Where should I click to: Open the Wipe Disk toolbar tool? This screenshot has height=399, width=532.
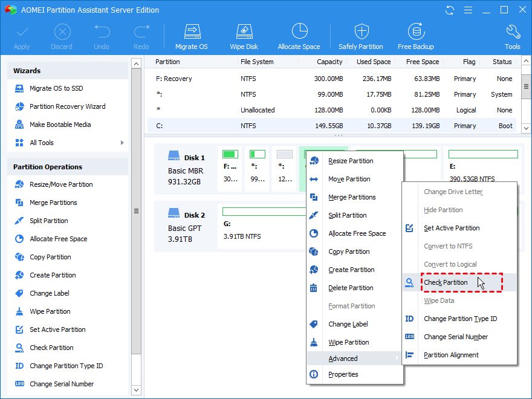[244, 37]
